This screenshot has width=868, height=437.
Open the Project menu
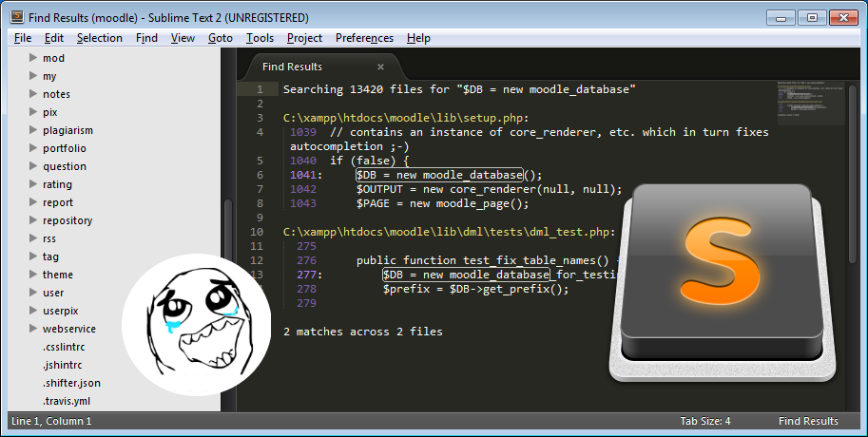pos(304,38)
